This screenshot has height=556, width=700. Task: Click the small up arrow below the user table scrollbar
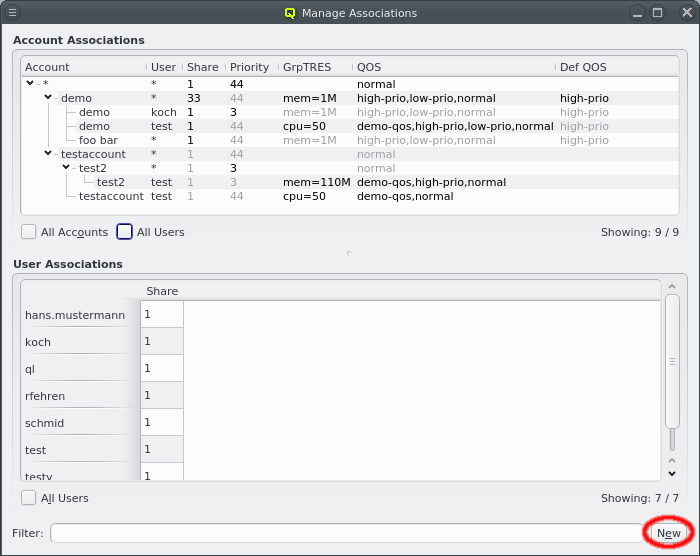[672, 460]
